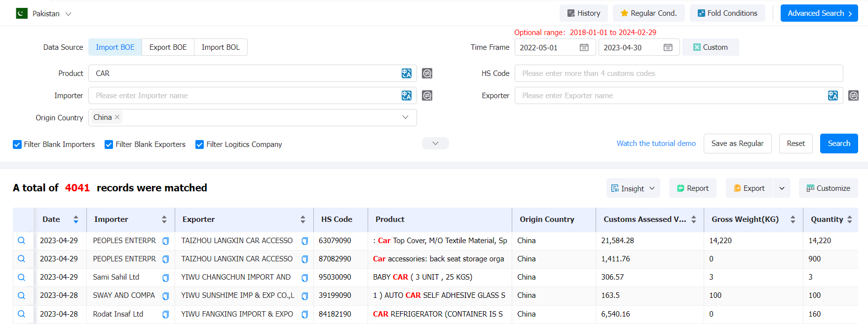Open the Watch the tutorial demo link
The image size is (868, 324).
coord(656,144)
